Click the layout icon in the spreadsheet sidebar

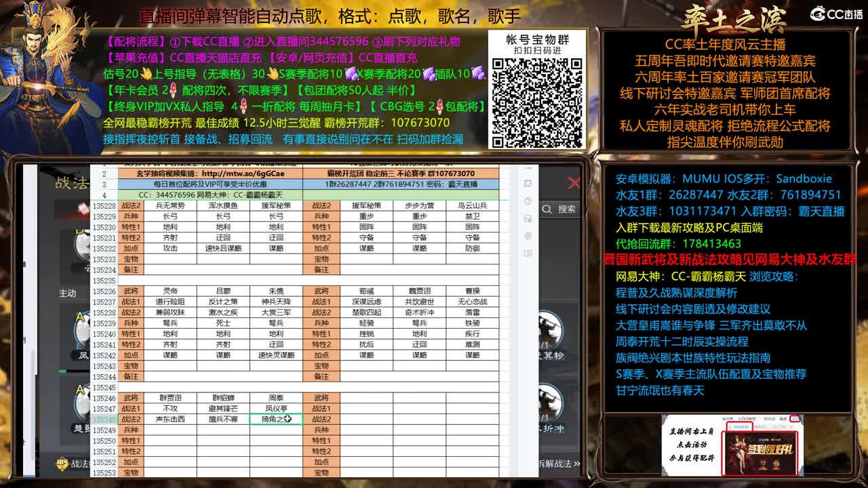click(x=528, y=184)
